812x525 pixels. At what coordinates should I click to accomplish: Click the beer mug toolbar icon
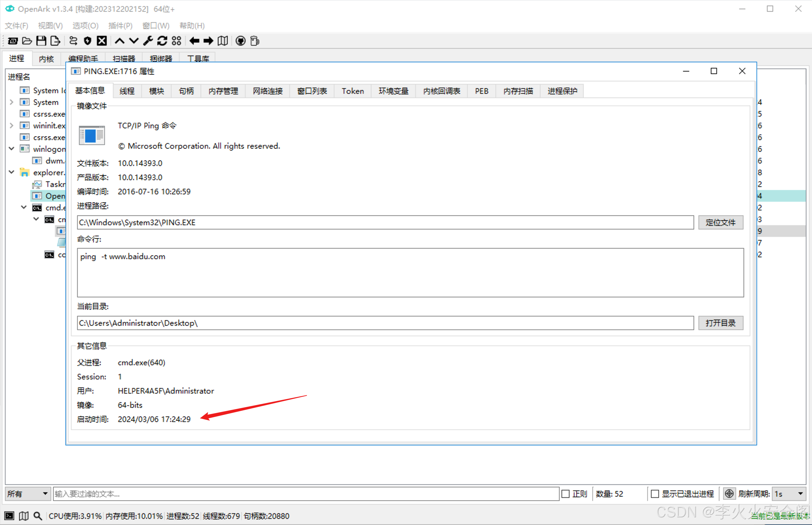point(255,41)
